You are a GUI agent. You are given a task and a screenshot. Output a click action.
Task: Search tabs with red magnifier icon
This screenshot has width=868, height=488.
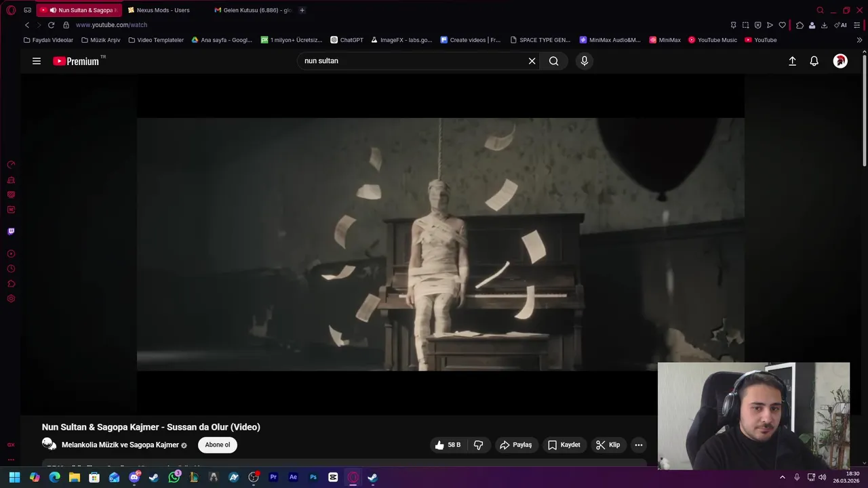point(821,10)
